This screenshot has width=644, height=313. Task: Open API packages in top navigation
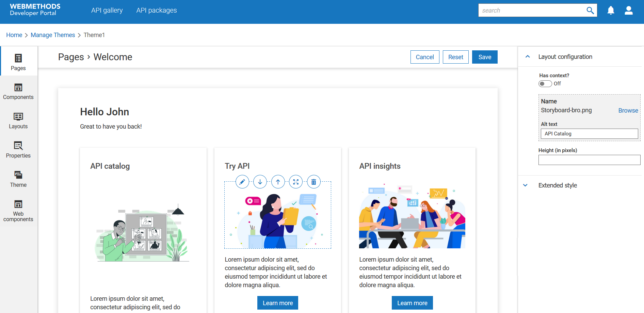click(157, 10)
